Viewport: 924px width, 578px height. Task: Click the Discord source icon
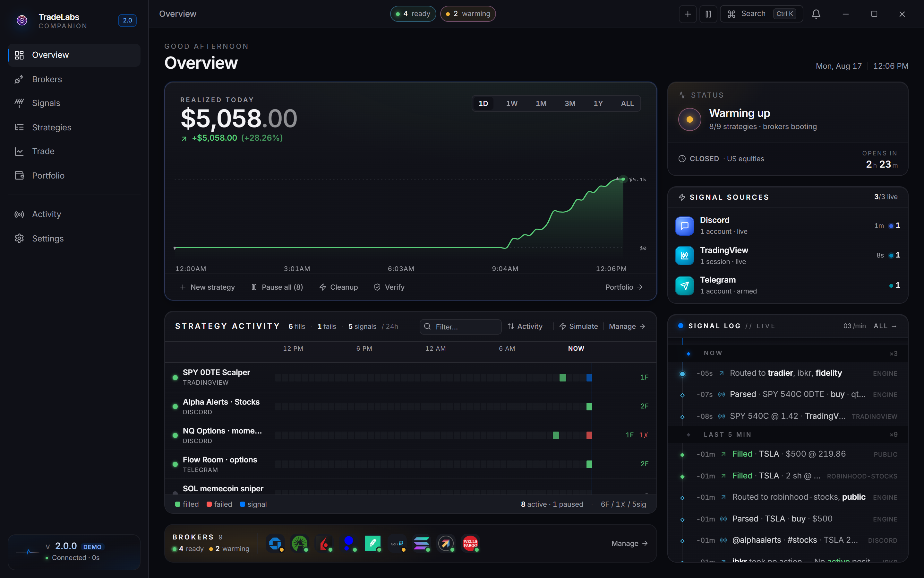pyautogui.click(x=685, y=226)
